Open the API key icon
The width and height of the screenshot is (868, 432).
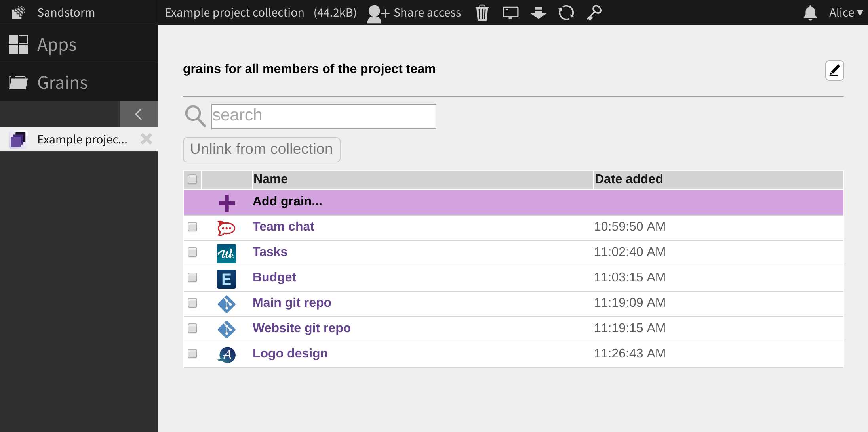pos(593,12)
